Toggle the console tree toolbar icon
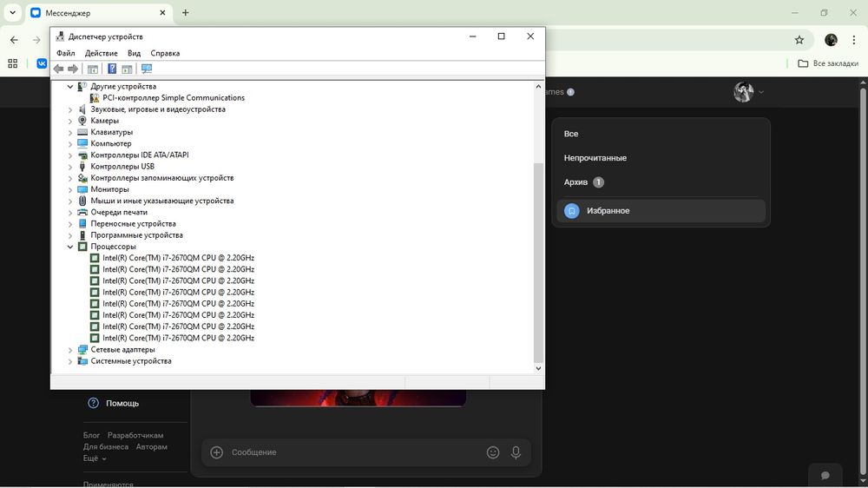 [x=93, y=69]
